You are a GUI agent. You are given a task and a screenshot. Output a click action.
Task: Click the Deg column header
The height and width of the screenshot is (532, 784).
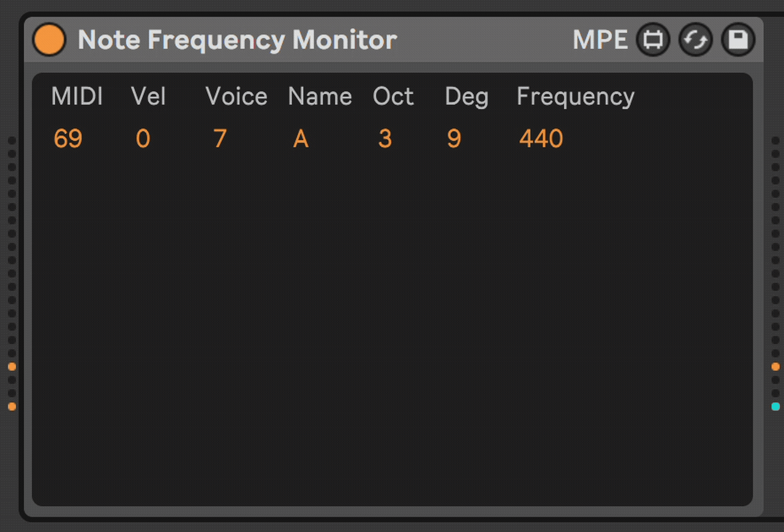click(x=466, y=97)
